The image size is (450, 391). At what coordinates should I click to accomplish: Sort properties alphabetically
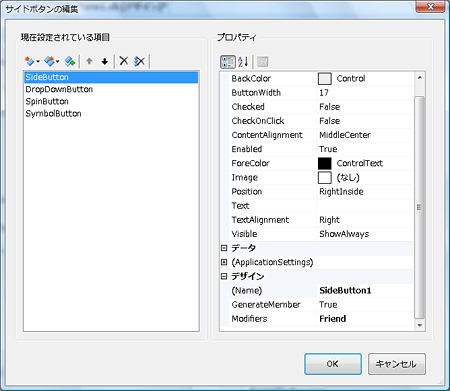(243, 62)
